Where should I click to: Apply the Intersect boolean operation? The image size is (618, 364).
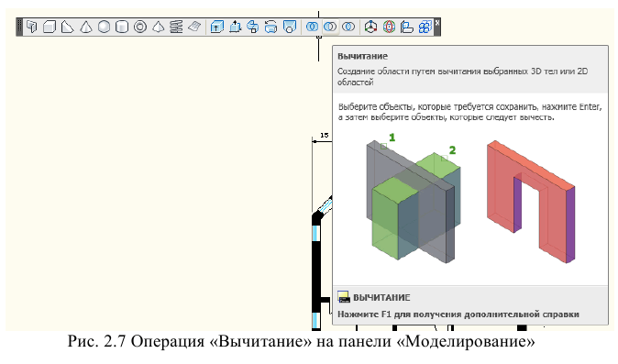click(348, 27)
